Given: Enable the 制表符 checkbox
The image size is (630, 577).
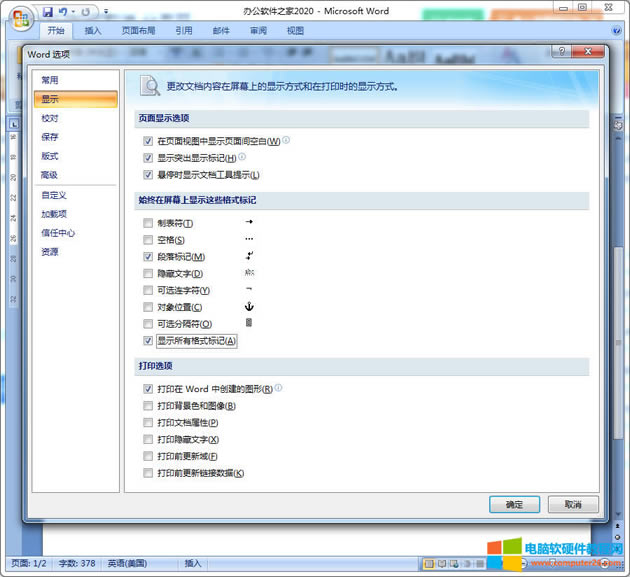Looking at the screenshot, I should coord(148,223).
